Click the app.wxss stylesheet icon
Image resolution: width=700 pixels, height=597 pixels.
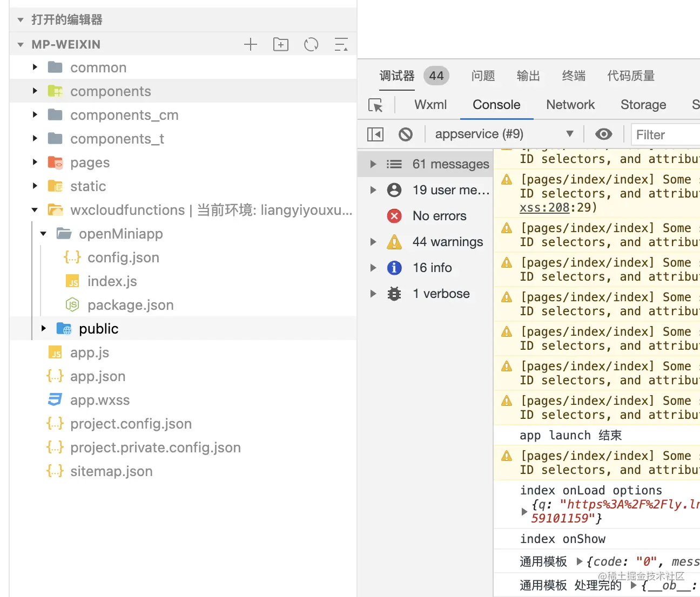[x=55, y=400]
